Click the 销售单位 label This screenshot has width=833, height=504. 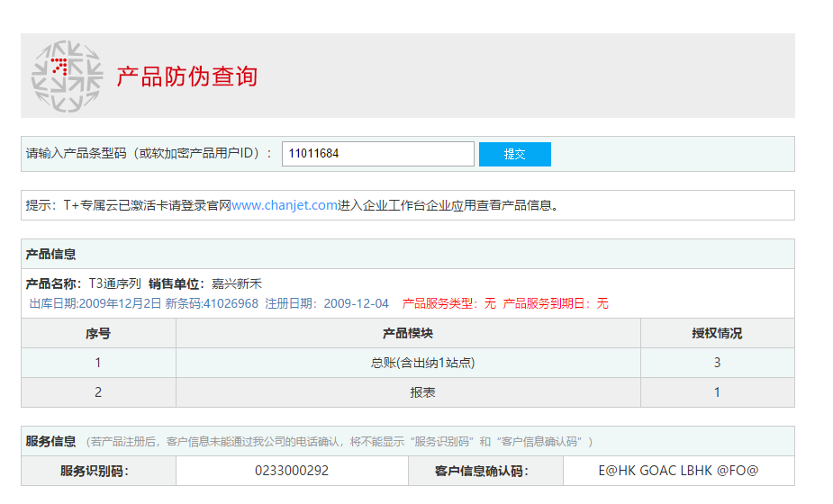pyautogui.click(x=177, y=283)
